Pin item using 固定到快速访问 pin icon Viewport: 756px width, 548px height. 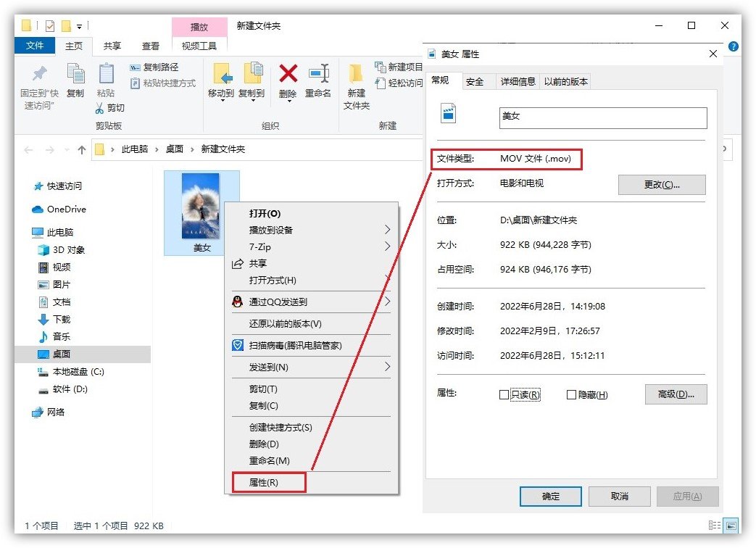(39, 73)
